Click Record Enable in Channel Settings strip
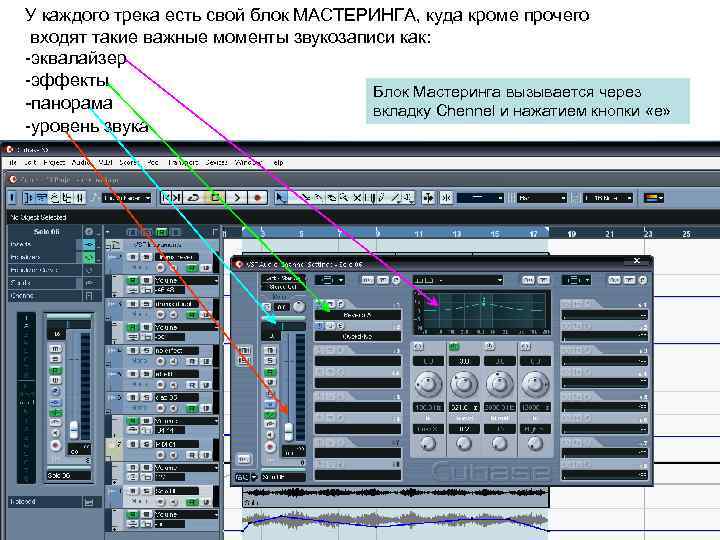720x540 pixels. (270, 446)
